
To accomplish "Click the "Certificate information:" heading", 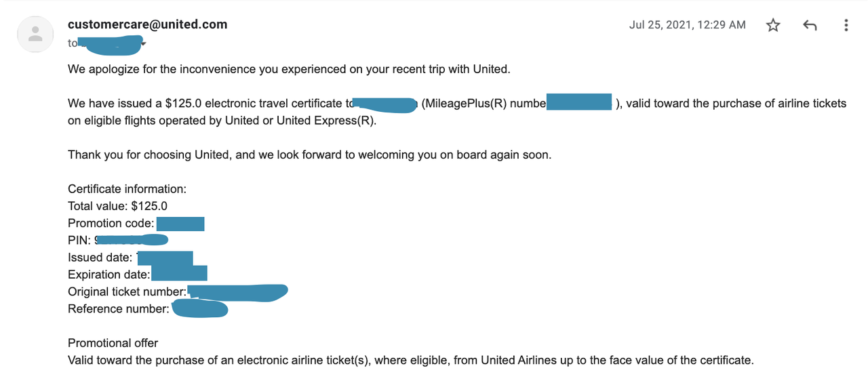I will (127, 189).
